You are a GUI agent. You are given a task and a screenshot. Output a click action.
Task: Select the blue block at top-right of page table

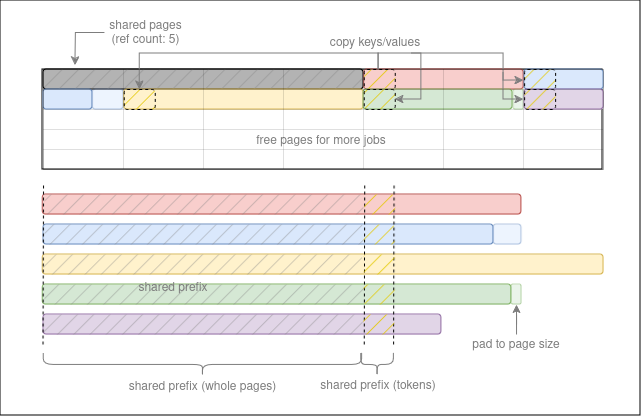pos(578,79)
